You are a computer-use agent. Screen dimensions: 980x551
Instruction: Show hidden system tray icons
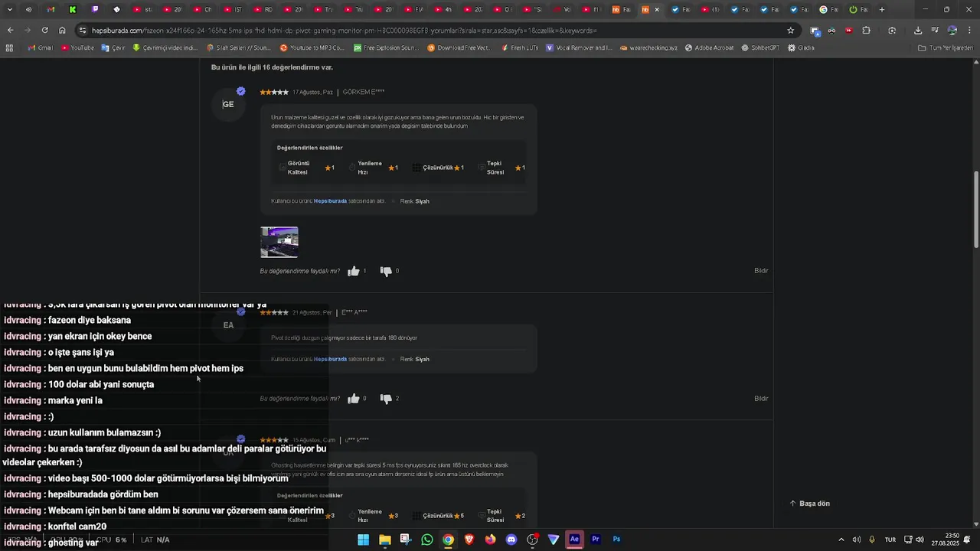(841, 540)
